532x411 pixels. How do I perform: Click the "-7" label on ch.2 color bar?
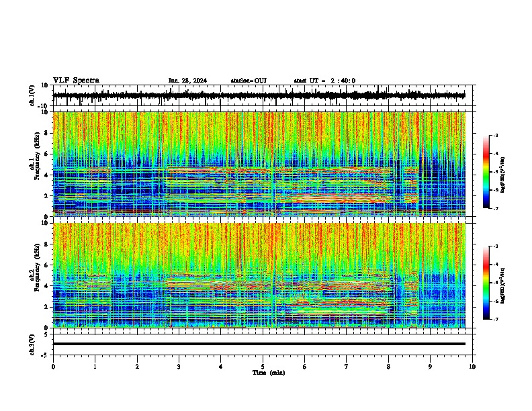tap(495, 319)
